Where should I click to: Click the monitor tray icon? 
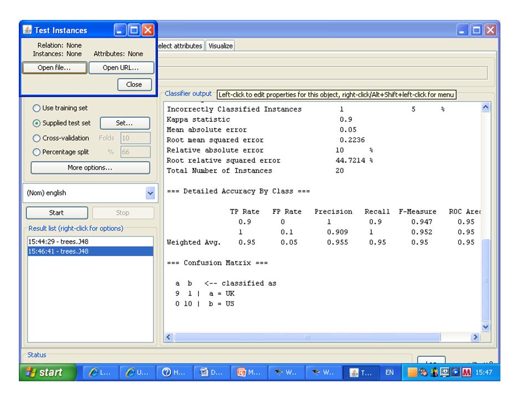coord(445,372)
